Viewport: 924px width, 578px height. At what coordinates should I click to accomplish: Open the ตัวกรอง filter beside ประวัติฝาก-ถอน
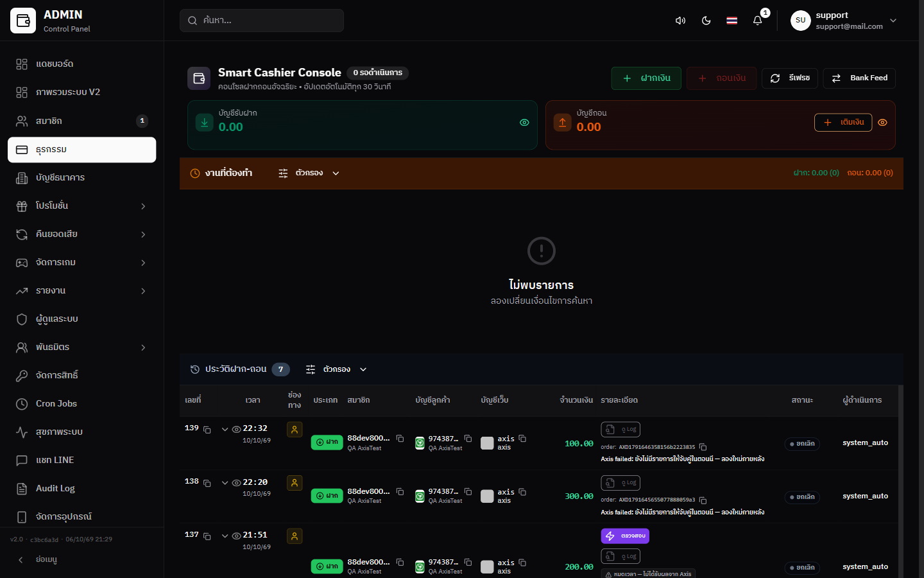(336, 369)
